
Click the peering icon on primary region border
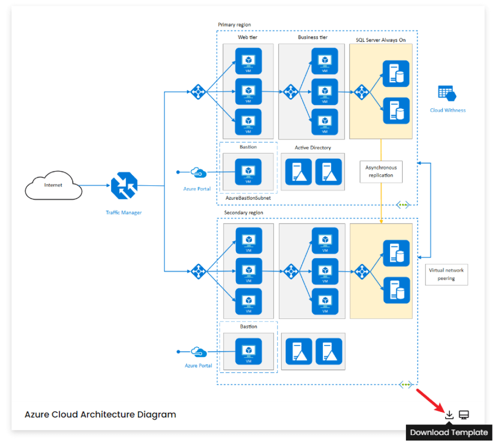402,204
